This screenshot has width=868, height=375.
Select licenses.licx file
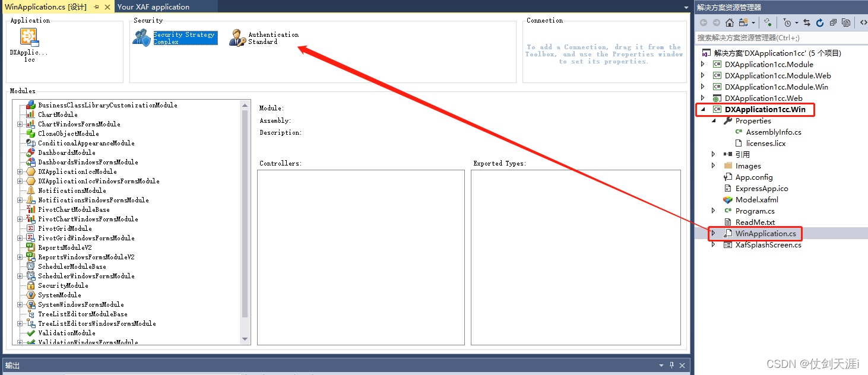pos(766,143)
